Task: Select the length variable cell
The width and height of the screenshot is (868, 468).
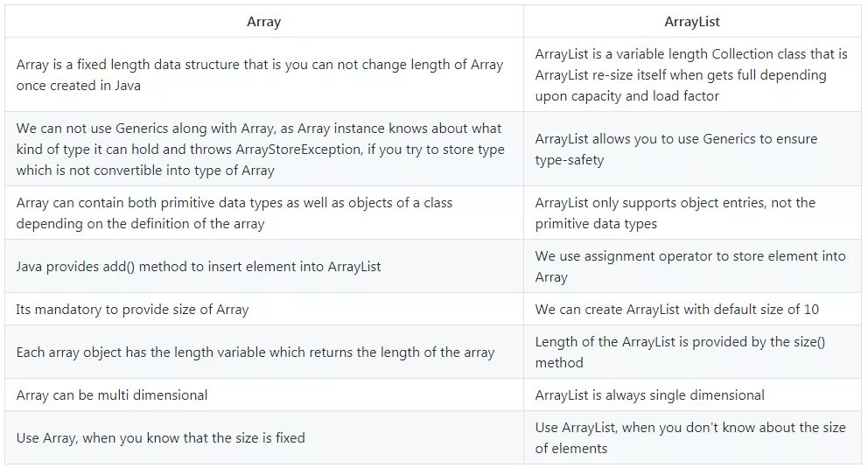Action: point(264,352)
